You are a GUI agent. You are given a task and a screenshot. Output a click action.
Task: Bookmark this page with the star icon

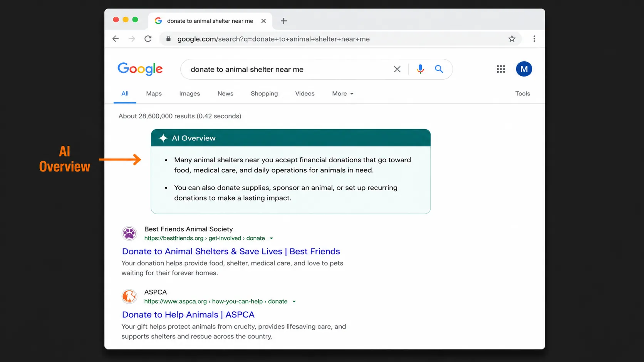[512, 39]
